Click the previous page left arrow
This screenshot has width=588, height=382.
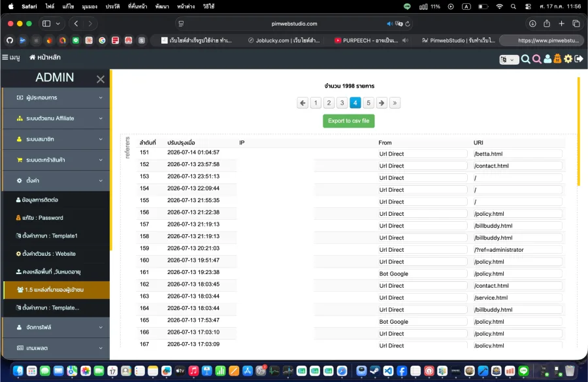point(302,103)
